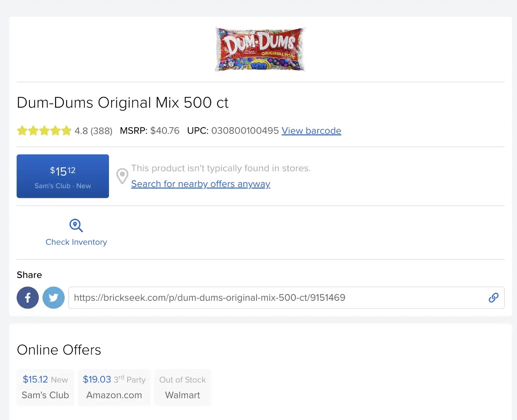The image size is (517, 420).
Task: Open the $19.03 Amazon.com 3rd Party offer
Action: pos(114,387)
